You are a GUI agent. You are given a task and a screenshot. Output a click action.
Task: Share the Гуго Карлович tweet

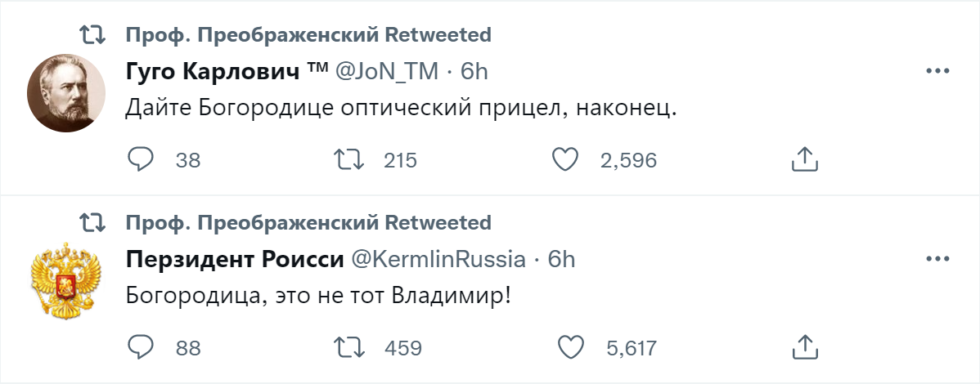click(x=805, y=160)
